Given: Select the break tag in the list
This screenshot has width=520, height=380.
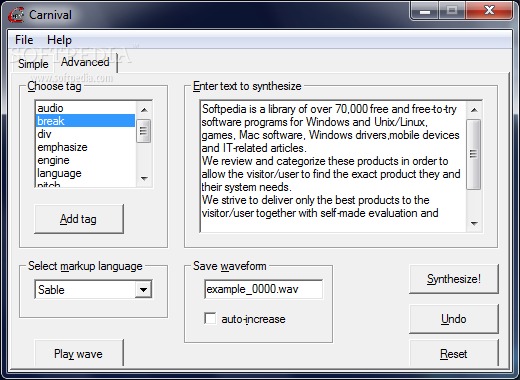Looking at the screenshot, I should pyautogui.click(x=86, y=121).
